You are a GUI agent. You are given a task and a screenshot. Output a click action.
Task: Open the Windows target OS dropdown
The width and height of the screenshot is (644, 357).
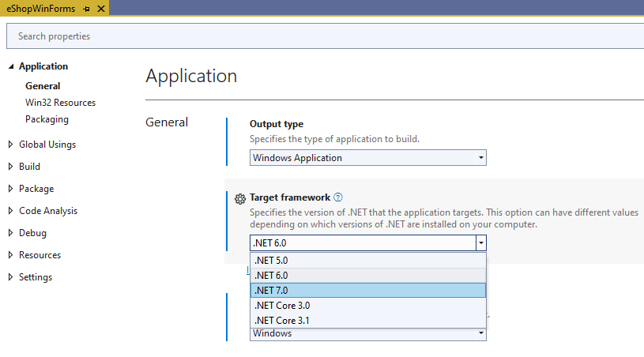point(368,334)
